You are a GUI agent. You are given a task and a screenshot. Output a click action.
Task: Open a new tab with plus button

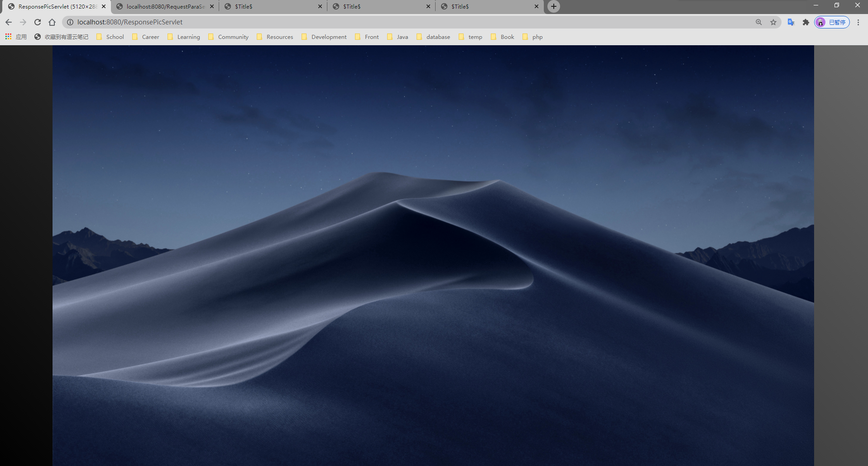pyautogui.click(x=554, y=6)
